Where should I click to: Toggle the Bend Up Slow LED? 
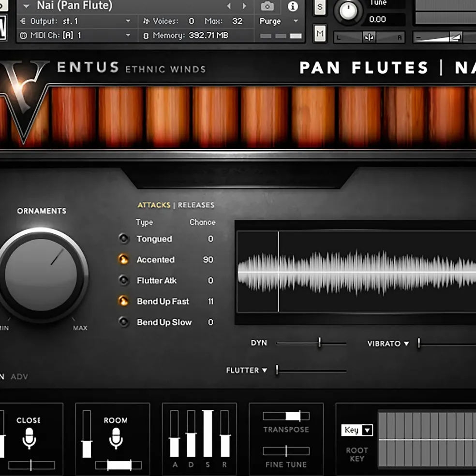[124, 322]
